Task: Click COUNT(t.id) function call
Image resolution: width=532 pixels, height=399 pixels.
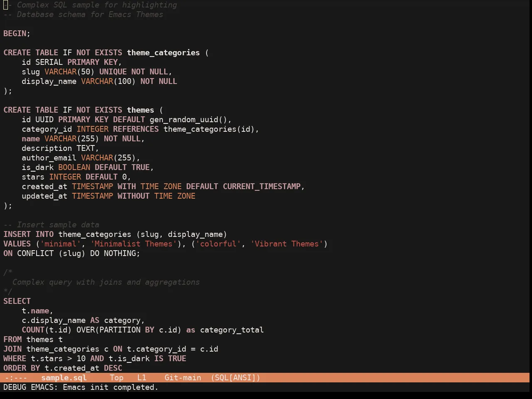Action: 47,330
